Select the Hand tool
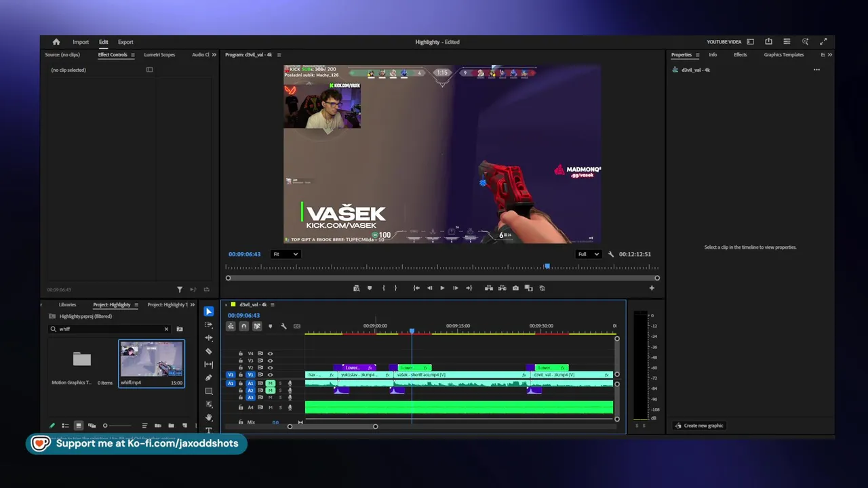 [209, 418]
